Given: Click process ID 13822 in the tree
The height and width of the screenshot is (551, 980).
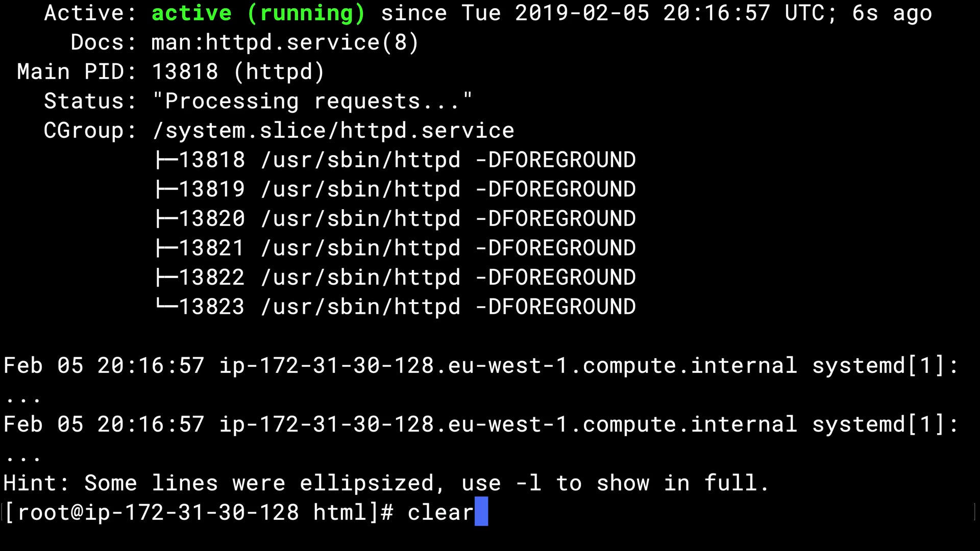Looking at the screenshot, I should coord(211,278).
